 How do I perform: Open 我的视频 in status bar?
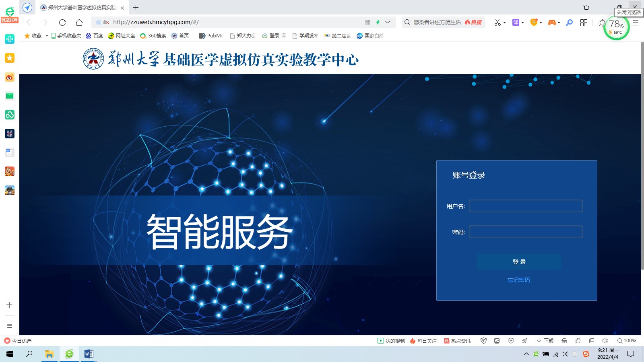[x=391, y=341]
